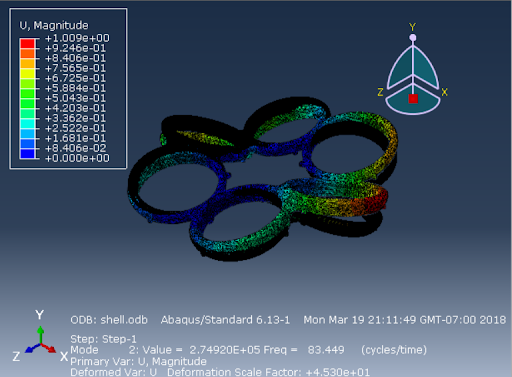Click legend value +8.406e-01

click(x=75, y=58)
